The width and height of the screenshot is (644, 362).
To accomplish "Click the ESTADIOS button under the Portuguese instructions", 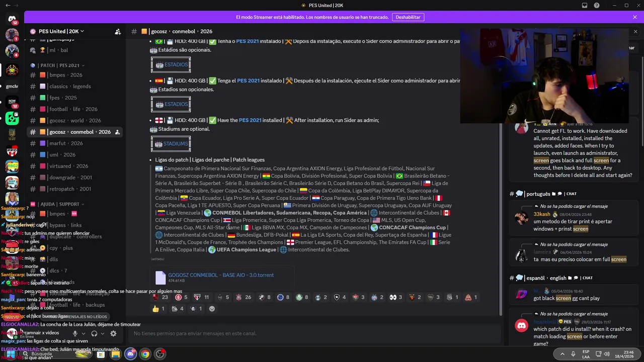I will tap(171, 65).
